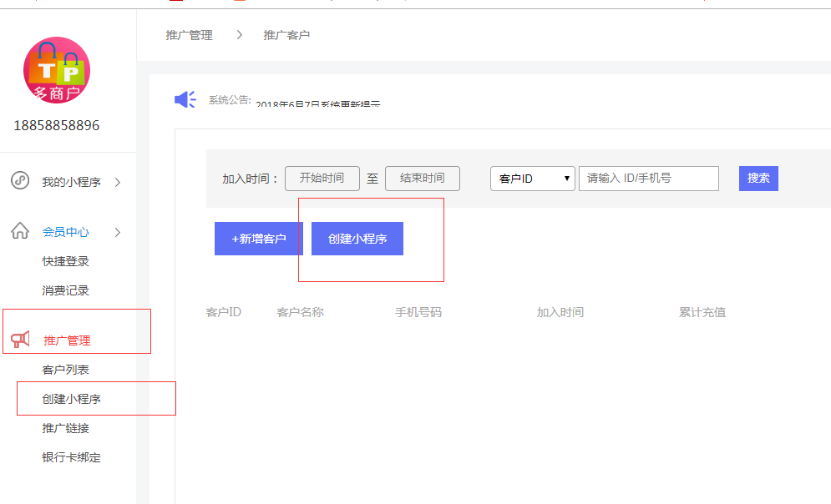Click the +新增客户 button
The height and width of the screenshot is (504, 831).
pyautogui.click(x=258, y=238)
